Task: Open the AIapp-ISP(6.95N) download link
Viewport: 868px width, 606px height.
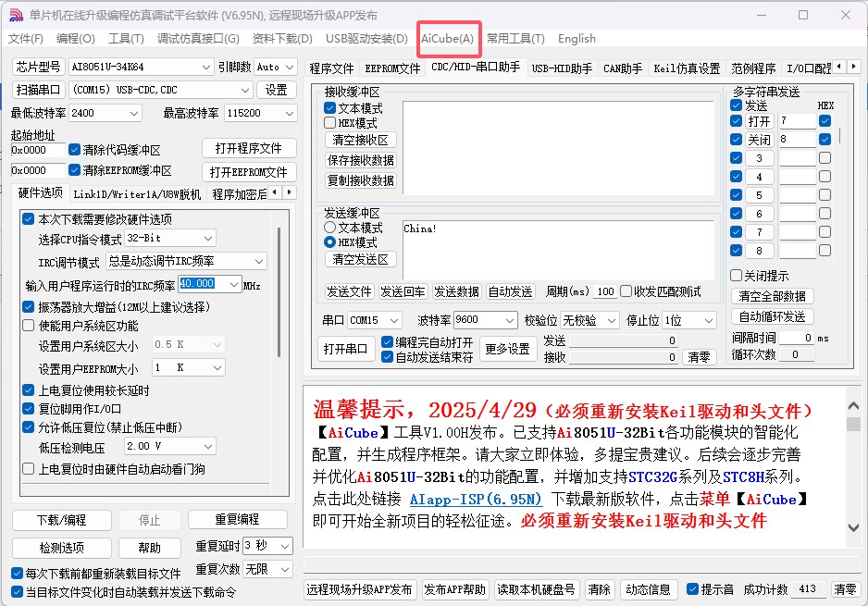Action: coord(476,500)
